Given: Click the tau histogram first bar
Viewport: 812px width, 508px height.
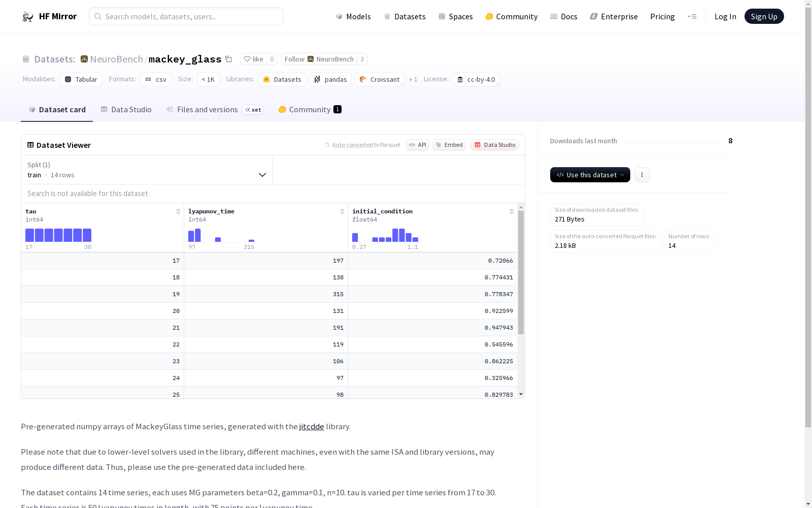Looking at the screenshot, I should 29,235.
